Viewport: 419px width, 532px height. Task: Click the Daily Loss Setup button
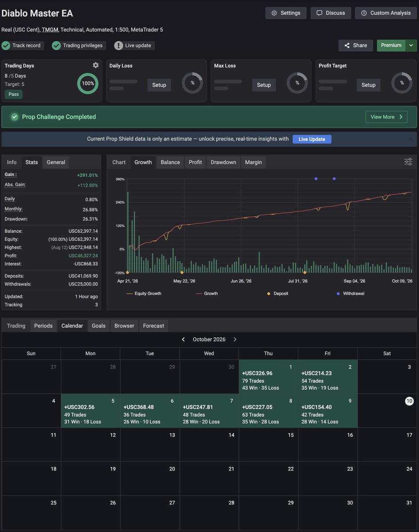click(x=159, y=85)
